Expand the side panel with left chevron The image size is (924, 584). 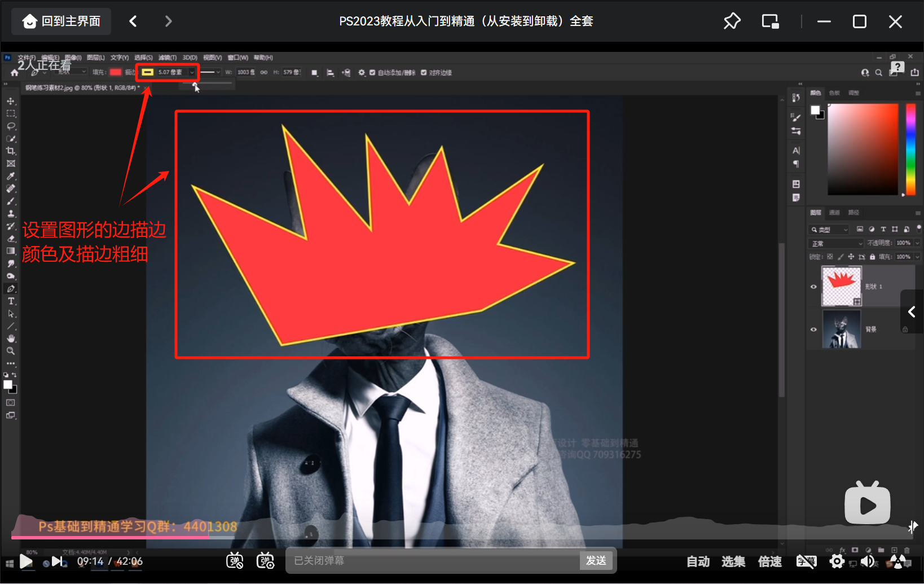pyautogui.click(x=912, y=311)
